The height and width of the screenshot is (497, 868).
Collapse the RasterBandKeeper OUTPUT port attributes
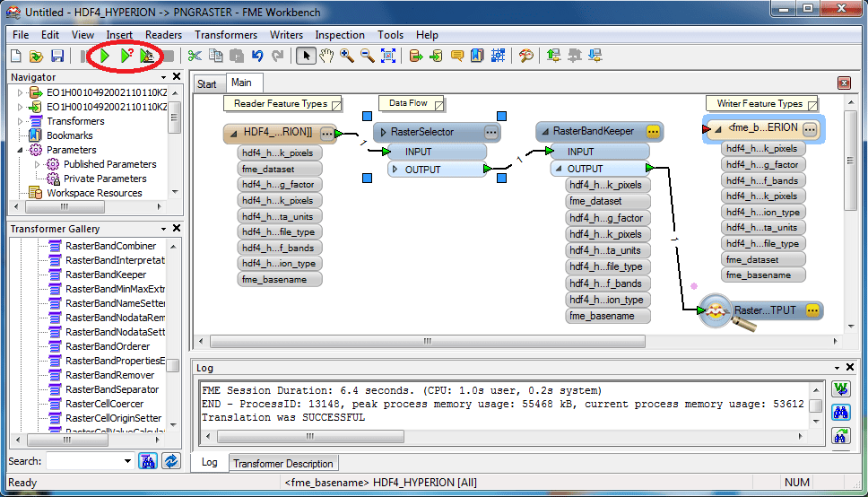tap(558, 169)
